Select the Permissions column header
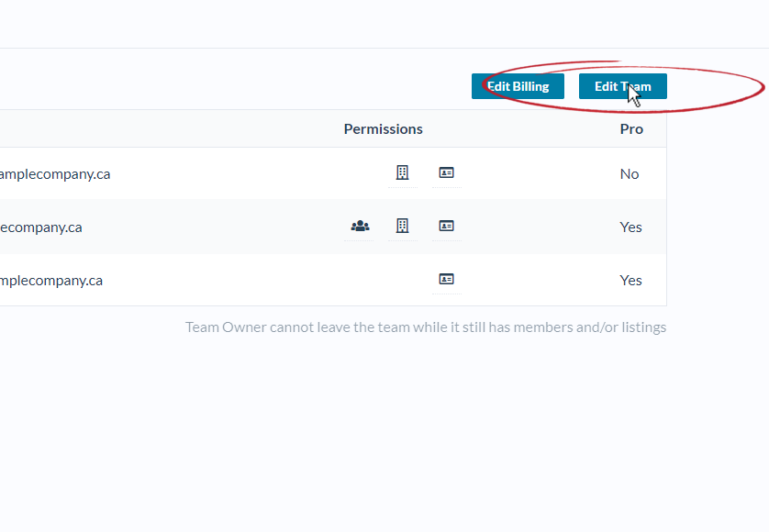Screen dimensions: 769x532 tap(383, 129)
